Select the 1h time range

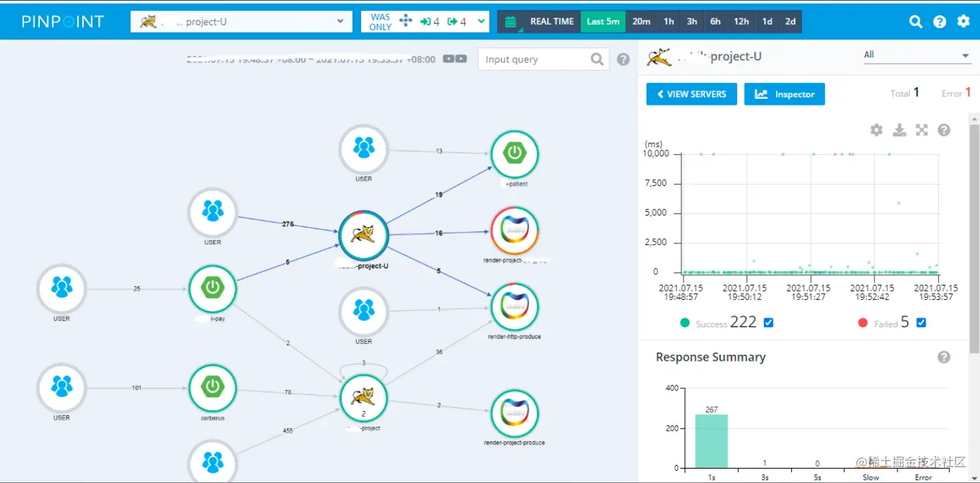[668, 21]
